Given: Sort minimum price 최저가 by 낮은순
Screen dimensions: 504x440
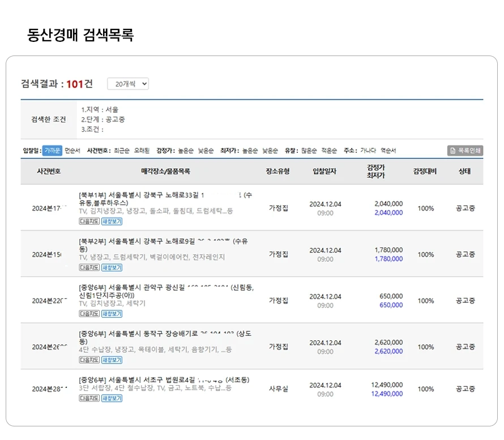Looking at the screenshot, I should tap(270, 151).
